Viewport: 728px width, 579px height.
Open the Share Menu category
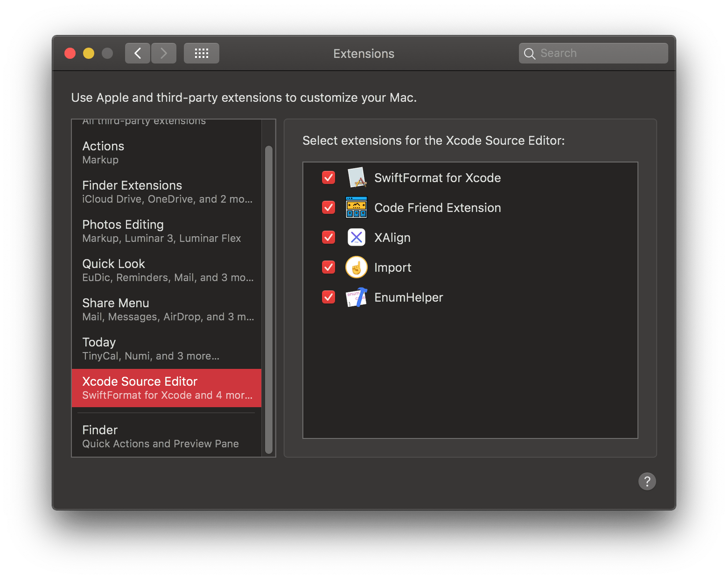pyautogui.click(x=167, y=310)
